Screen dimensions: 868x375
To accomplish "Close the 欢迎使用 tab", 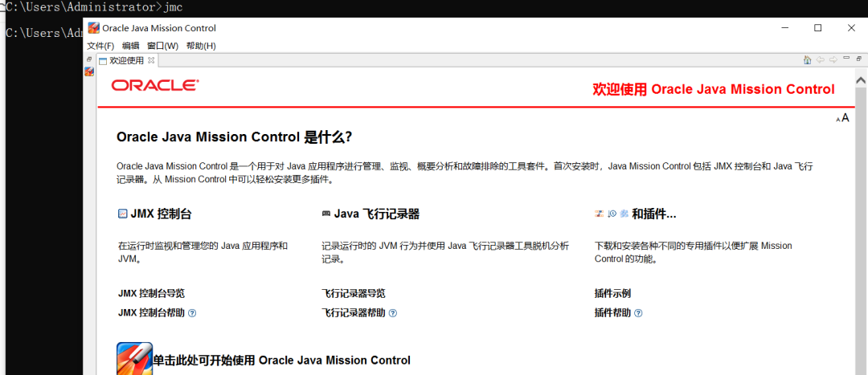I will coord(151,59).
